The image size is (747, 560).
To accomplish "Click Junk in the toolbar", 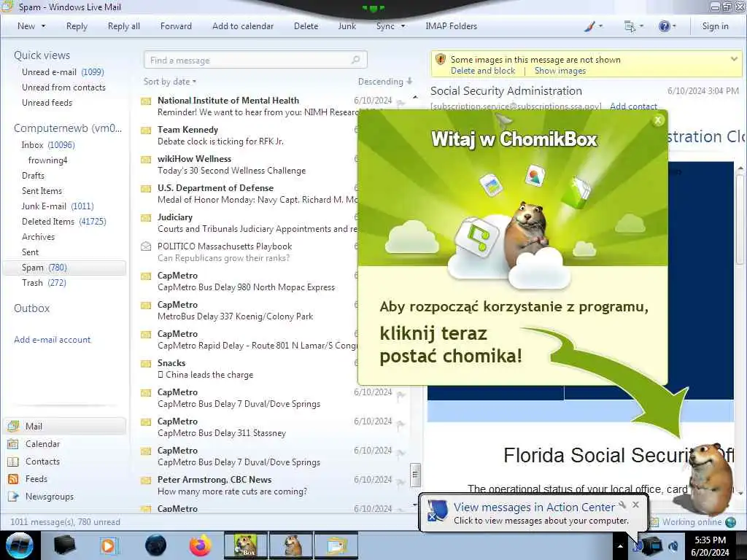I will pos(347,26).
